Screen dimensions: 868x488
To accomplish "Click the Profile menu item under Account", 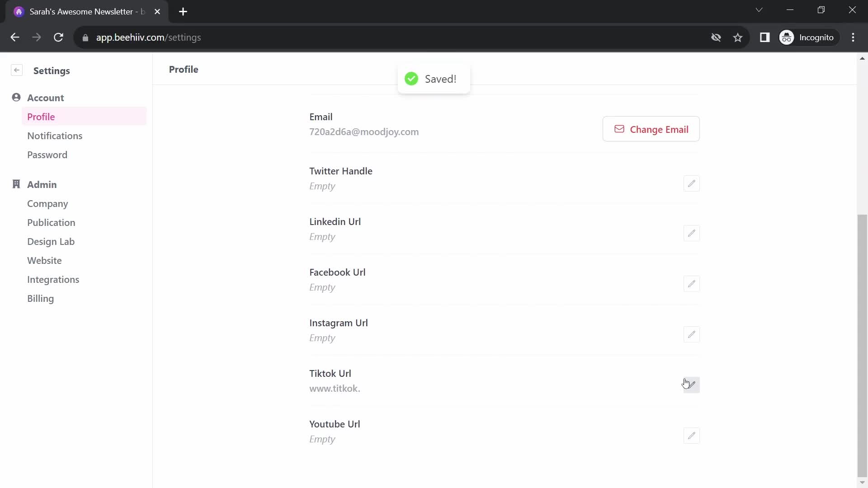I will [x=41, y=117].
